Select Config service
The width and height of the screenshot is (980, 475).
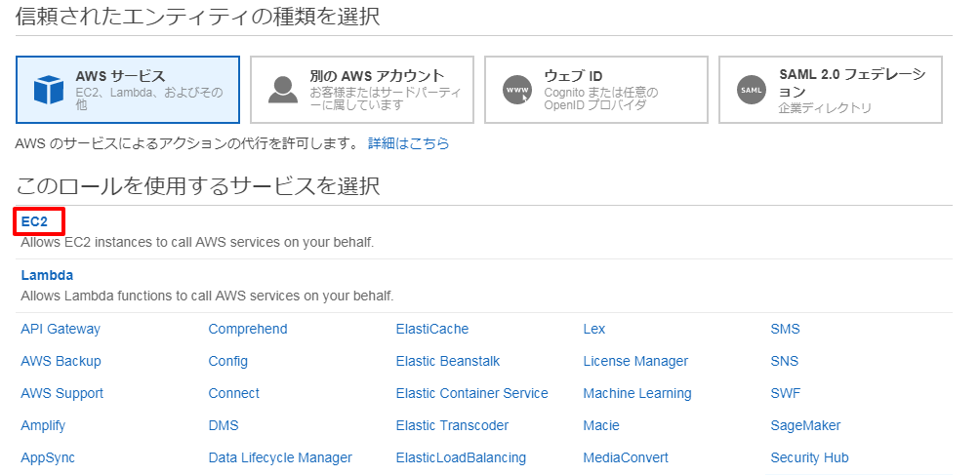pyautogui.click(x=228, y=361)
